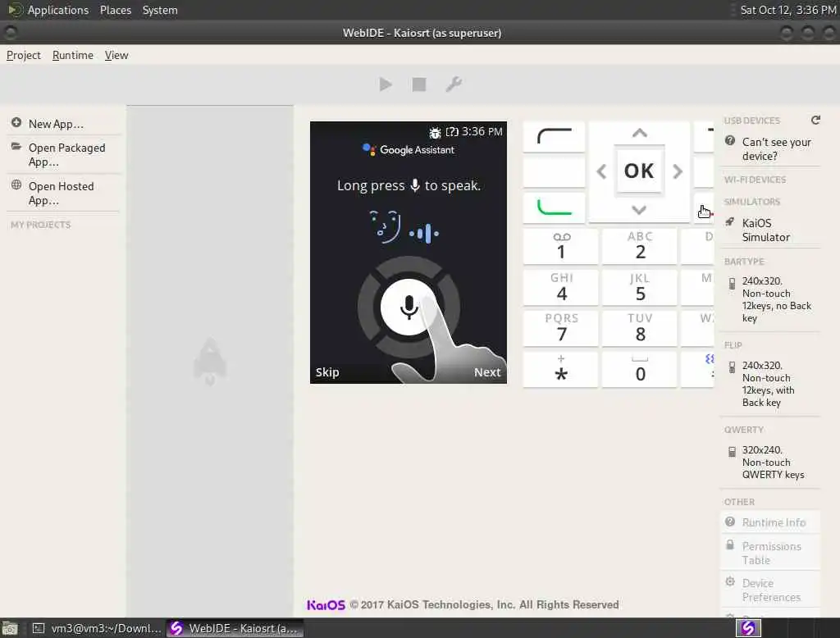Click the Flip phone icon
Screen dimensions: 840x638
732,367
